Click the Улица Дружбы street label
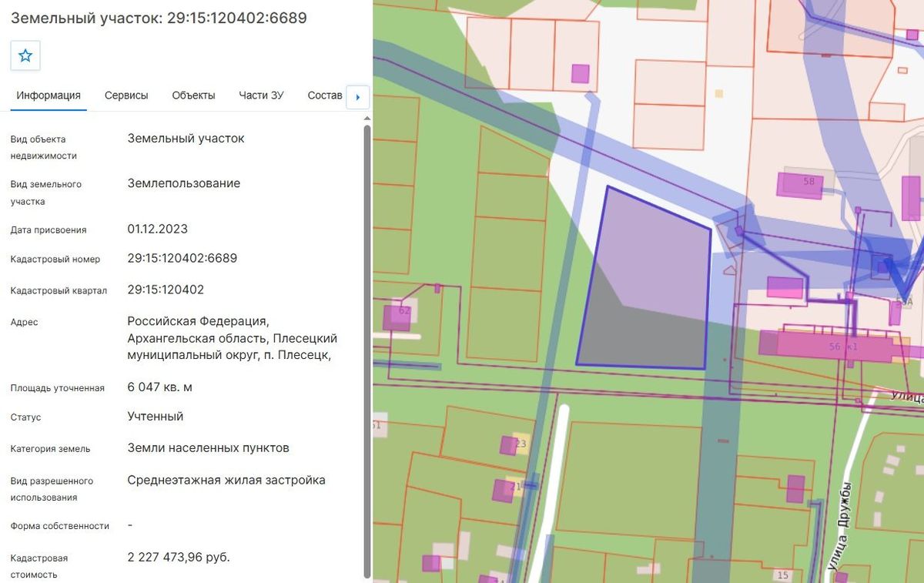Screen dimensions: 924x583 coord(840,526)
